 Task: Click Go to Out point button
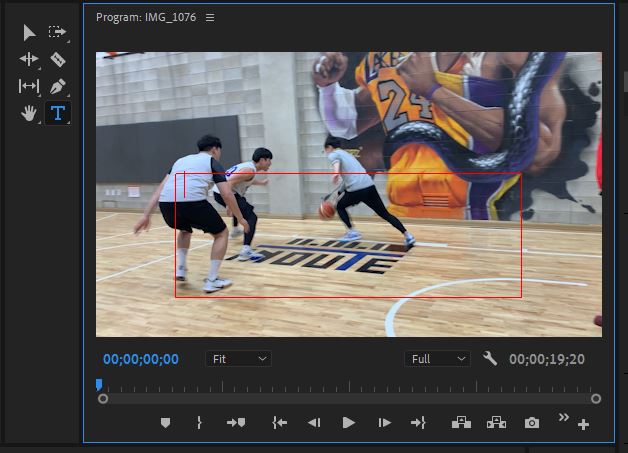(418, 423)
